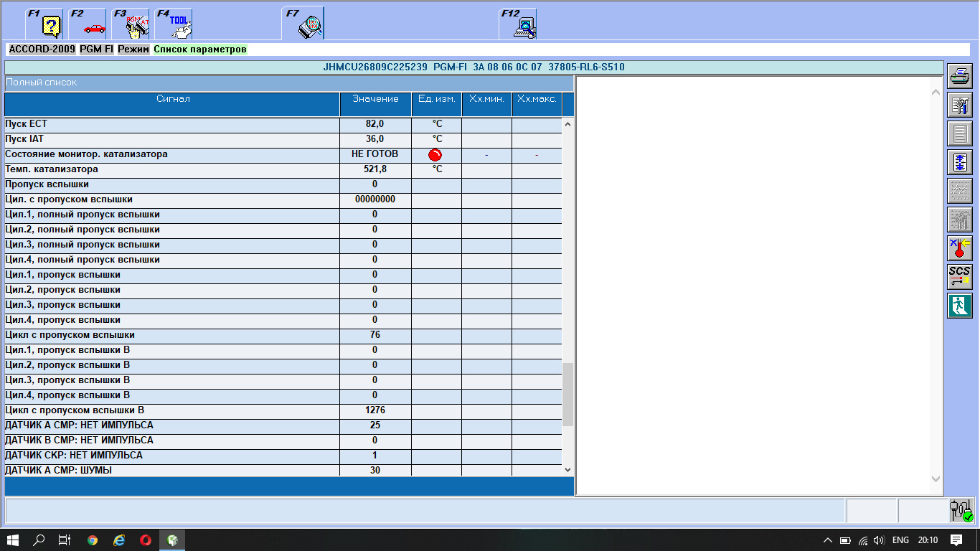Click the 'Сигнал' column header
The image size is (980, 551).
pos(173,99)
